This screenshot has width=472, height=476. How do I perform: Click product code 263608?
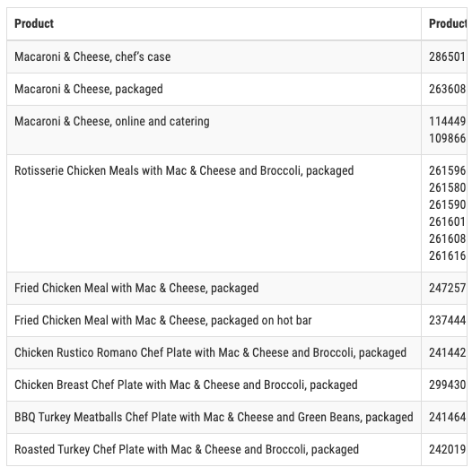[447, 90]
